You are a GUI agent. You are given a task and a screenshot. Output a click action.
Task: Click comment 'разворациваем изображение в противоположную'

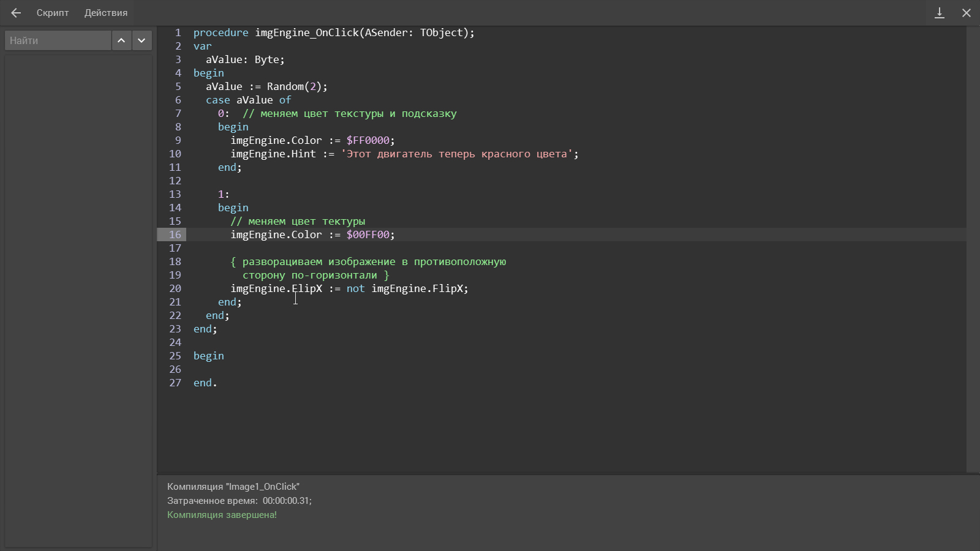click(x=368, y=261)
